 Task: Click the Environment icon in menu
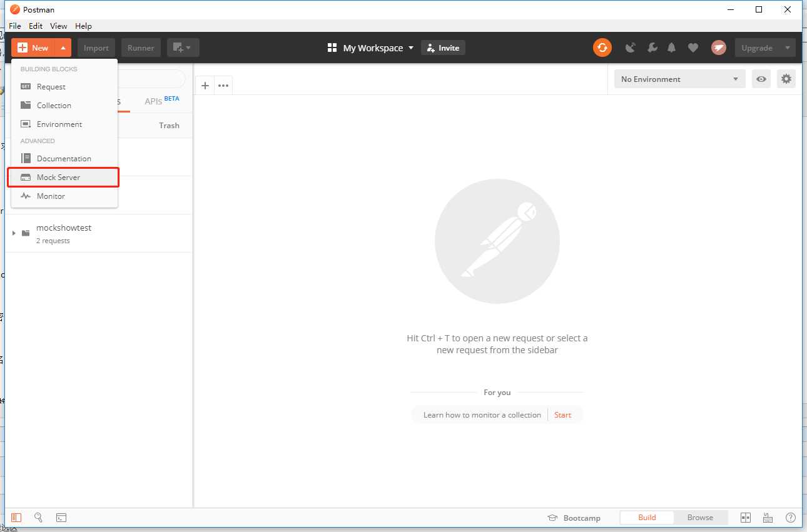point(26,124)
